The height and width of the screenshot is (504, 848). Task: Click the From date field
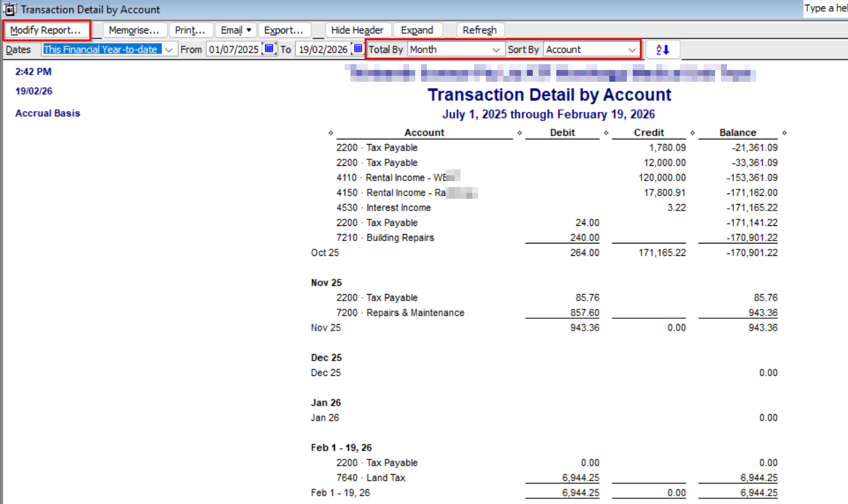point(234,49)
